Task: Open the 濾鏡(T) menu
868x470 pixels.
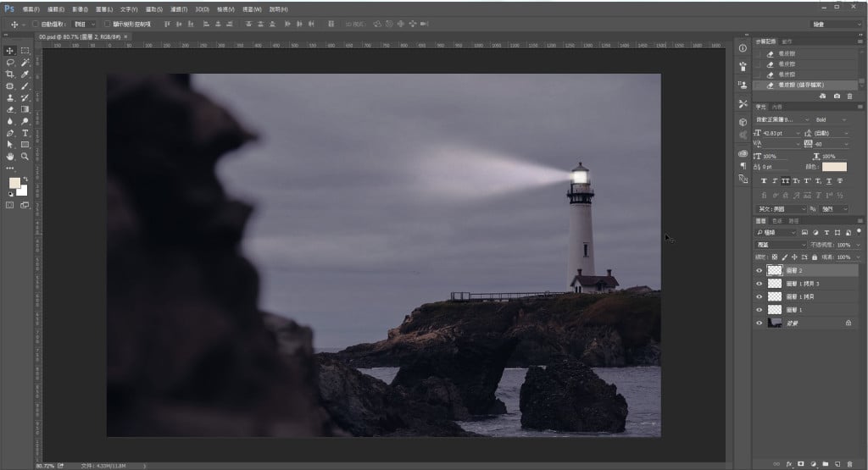Action: [x=179, y=8]
